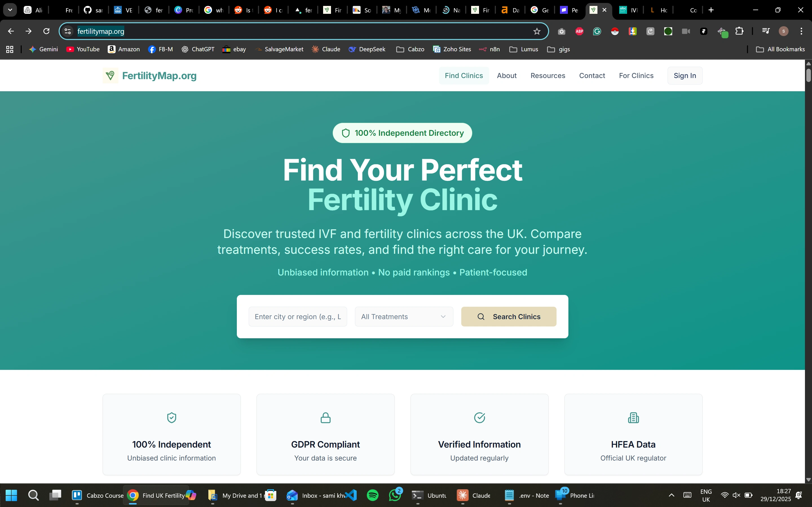Click the Search Clinics button
812x507 pixels.
[509, 317]
